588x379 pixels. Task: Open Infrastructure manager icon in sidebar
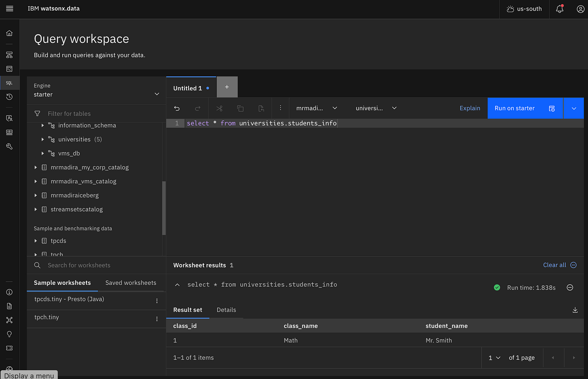point(9,55)
